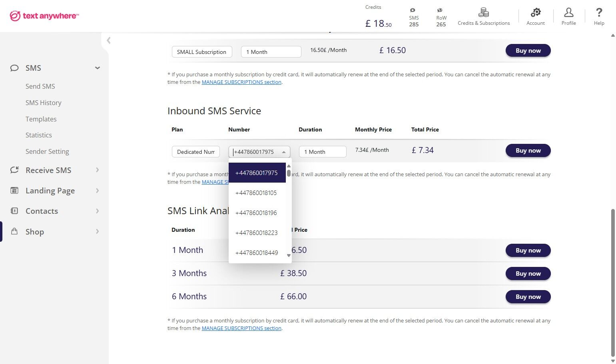616x364 pixels.
Task: Click the Shop bag icon
Action: (14, 231)
